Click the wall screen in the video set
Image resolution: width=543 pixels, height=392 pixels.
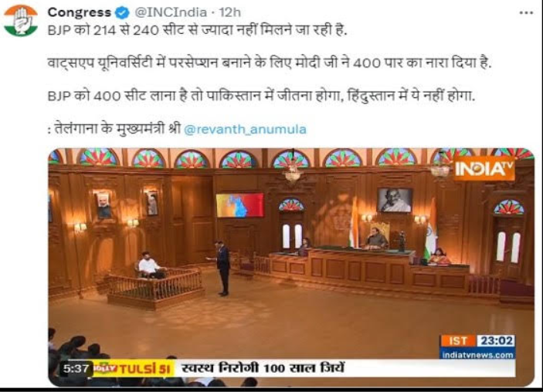point(240,205)
